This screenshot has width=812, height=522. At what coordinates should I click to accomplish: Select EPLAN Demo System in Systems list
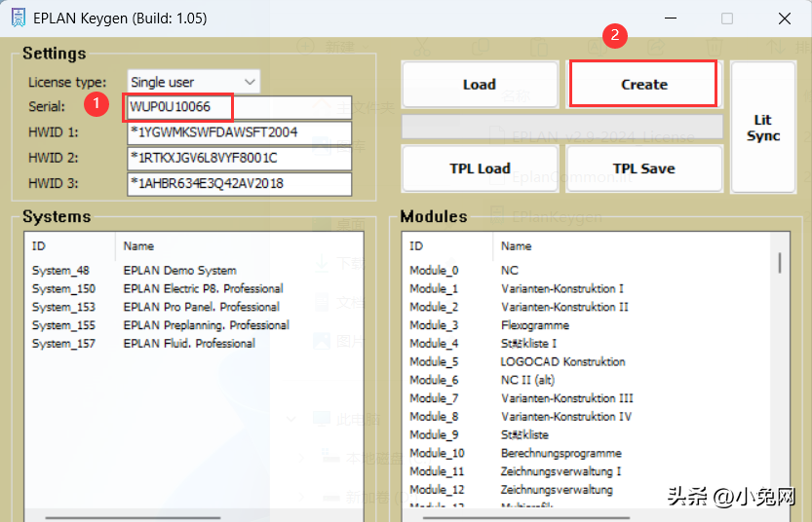pos(179,271)
